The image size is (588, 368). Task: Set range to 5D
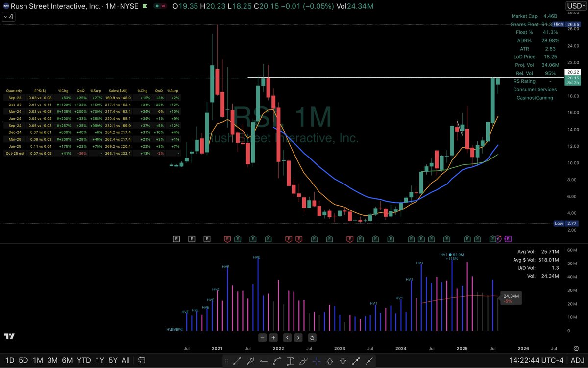[x=24, y=360]
